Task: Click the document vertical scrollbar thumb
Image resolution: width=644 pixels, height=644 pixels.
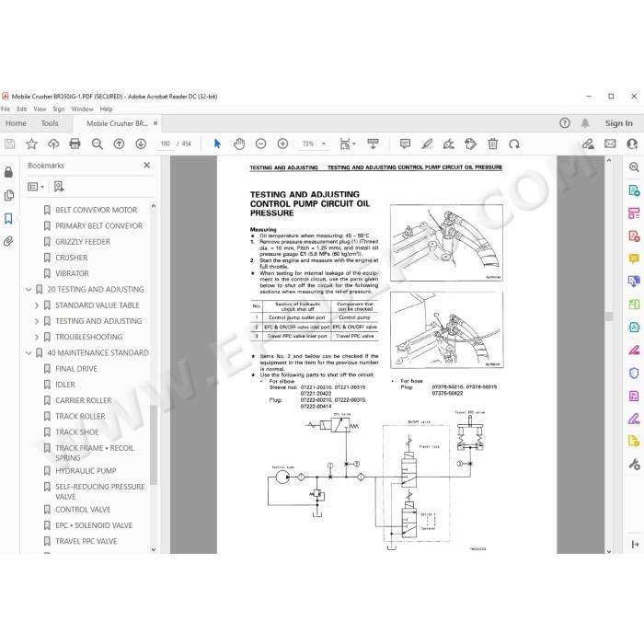Action: click(609, 316)
